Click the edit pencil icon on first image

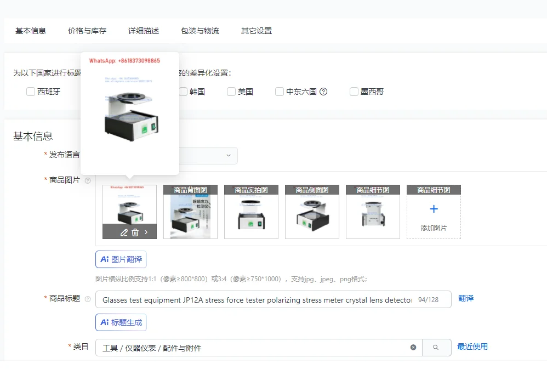[x=124, y=232]
